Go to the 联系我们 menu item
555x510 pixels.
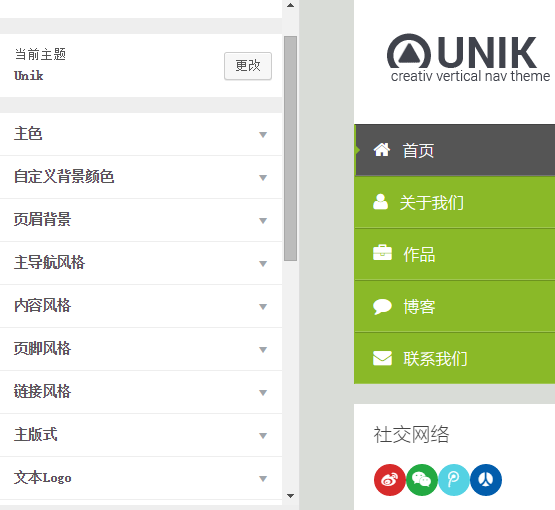(x=454, y=358)
